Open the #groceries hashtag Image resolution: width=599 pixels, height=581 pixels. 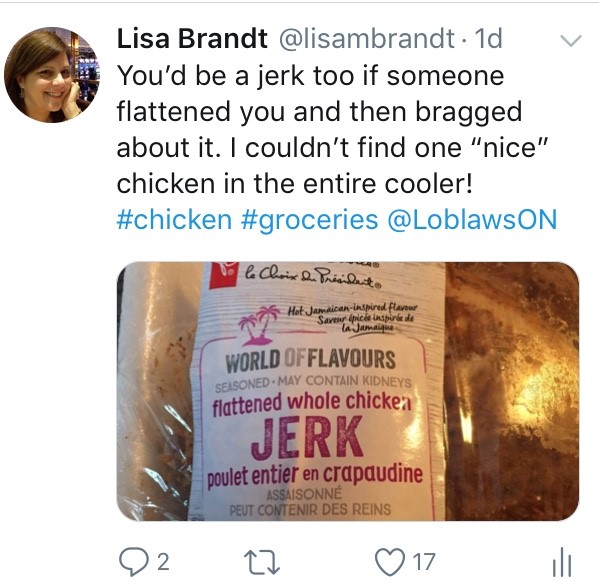click(309, 220)
